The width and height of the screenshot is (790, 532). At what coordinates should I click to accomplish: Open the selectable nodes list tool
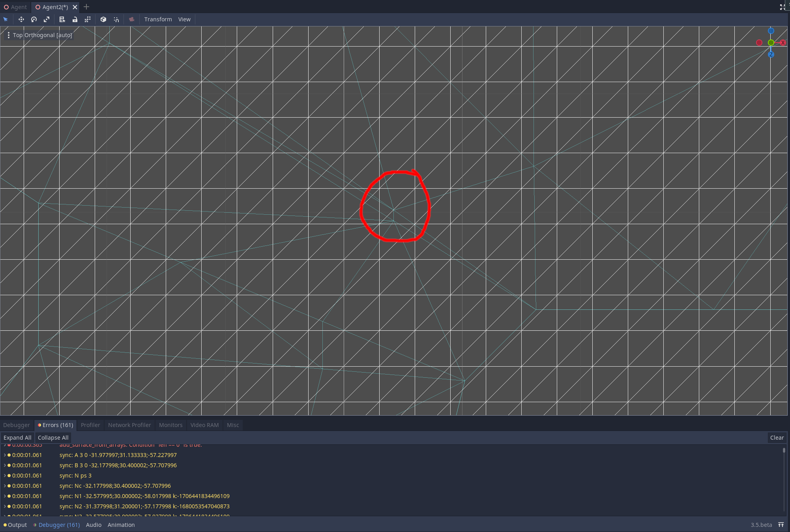coord(62,19)
